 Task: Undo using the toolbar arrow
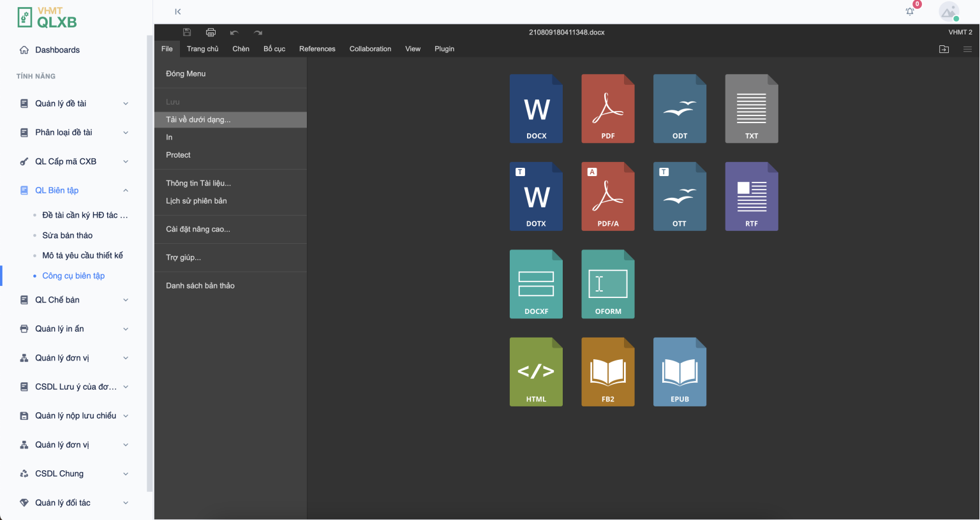click(234, 33)
